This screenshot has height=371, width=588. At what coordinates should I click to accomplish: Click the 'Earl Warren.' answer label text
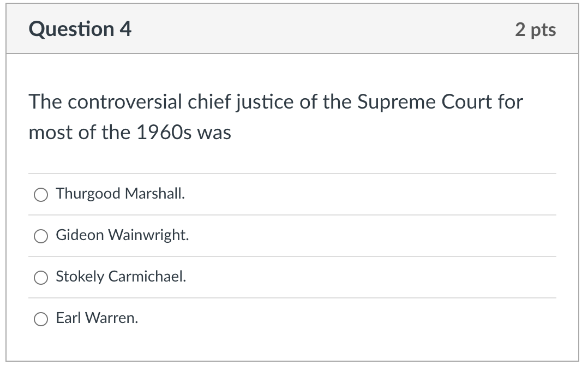click(97, 318)
